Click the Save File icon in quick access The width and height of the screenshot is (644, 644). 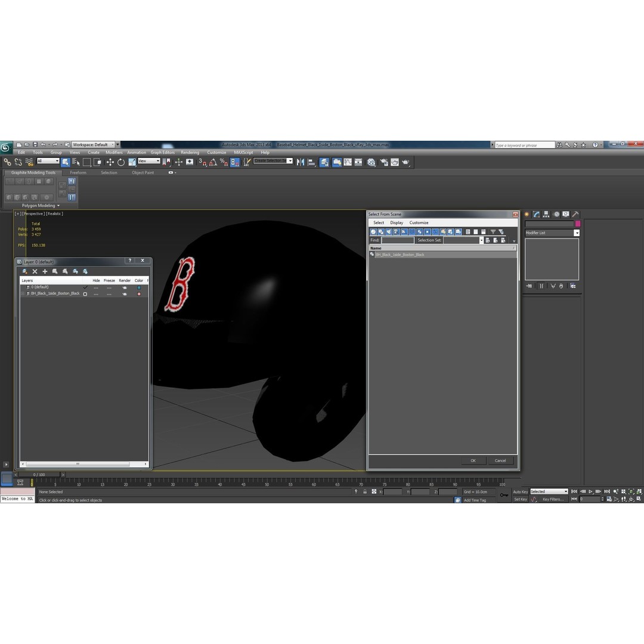(35, 144)
